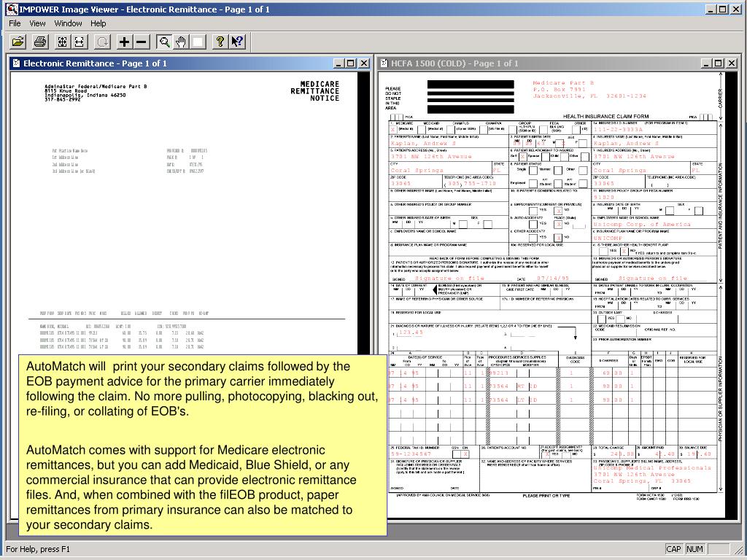Click 'Unicomp Medical Professionals' billing name

tap(651, 467)
